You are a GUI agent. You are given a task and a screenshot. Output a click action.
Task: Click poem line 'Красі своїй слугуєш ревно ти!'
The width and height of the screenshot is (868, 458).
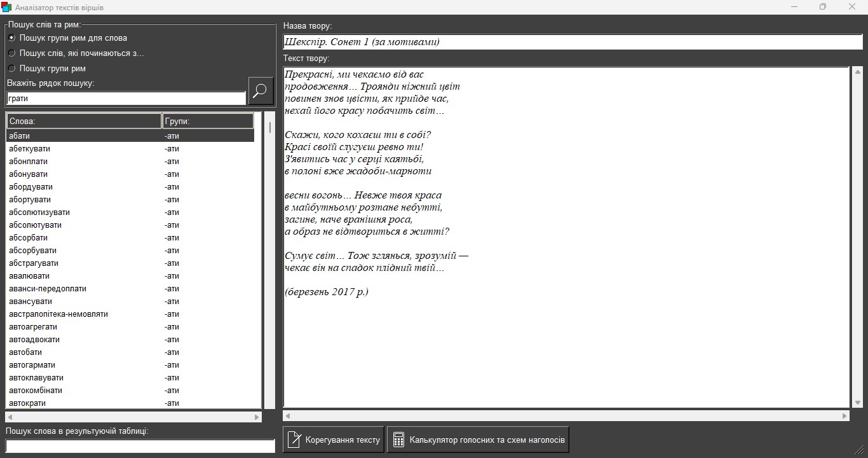354,147
